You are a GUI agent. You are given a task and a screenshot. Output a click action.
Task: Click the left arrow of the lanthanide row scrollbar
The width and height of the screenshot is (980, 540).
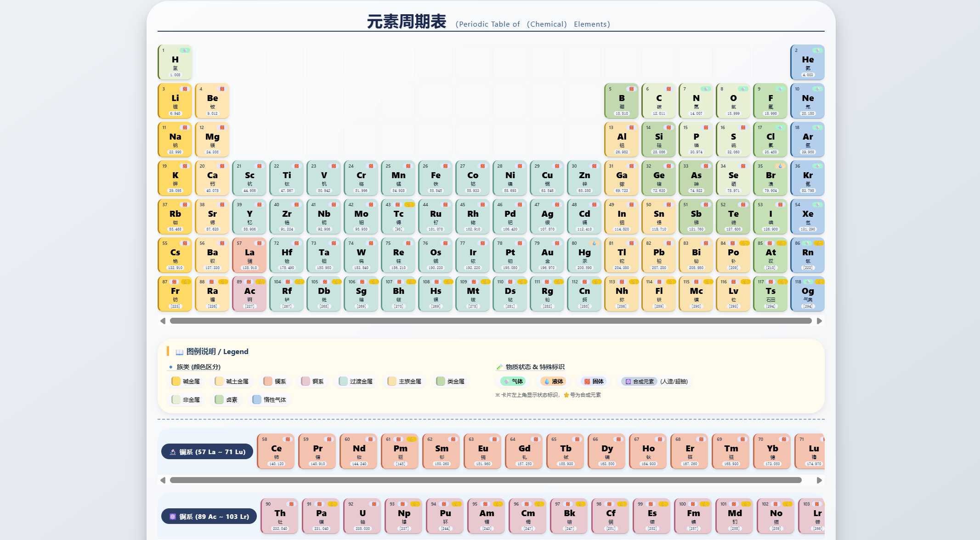[163, 480]
